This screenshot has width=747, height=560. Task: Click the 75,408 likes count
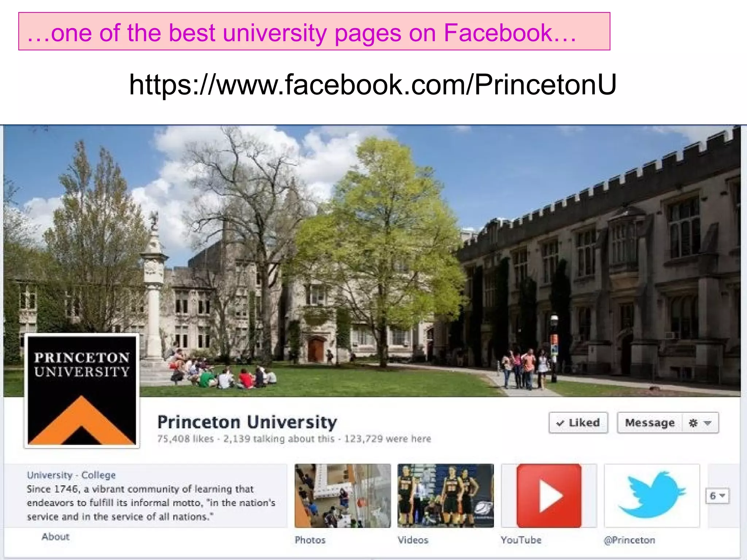pos(185,439)
